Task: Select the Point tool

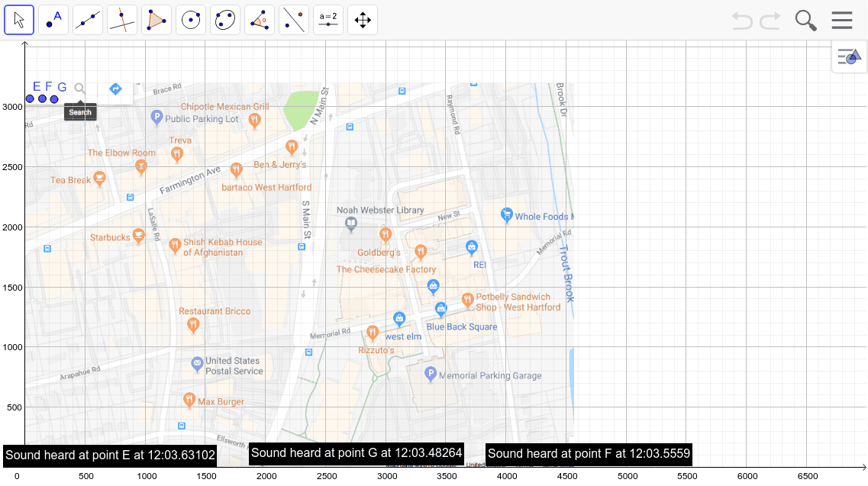Action: pyautogui.click(x=53, y=20)
